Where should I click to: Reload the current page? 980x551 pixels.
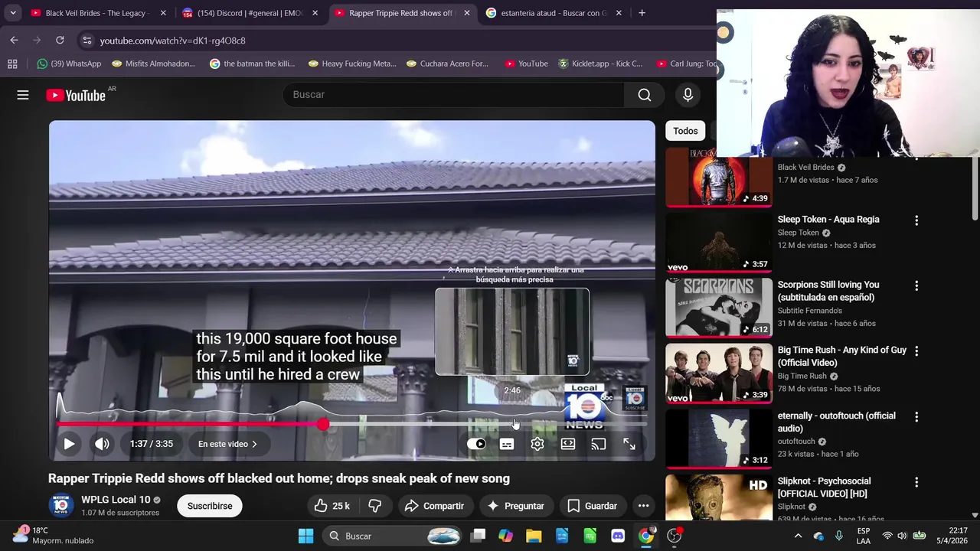[60, 40]
